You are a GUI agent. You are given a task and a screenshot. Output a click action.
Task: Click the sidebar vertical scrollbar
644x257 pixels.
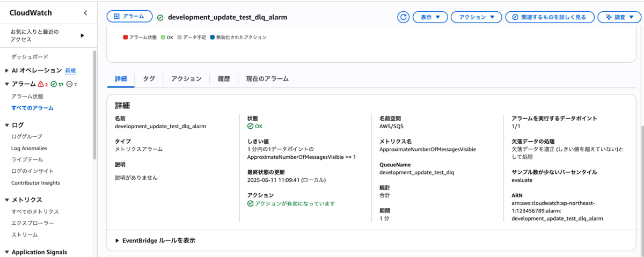click(95, 105)
